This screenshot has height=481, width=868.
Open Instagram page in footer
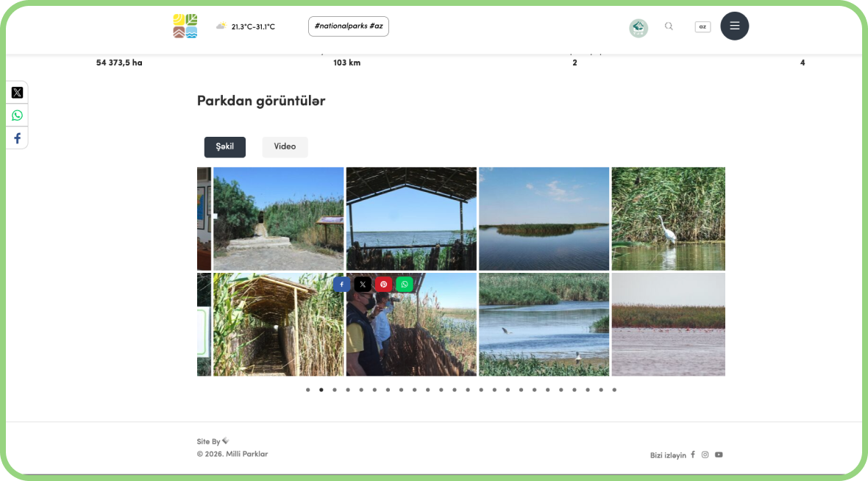[x=705, y=455]
